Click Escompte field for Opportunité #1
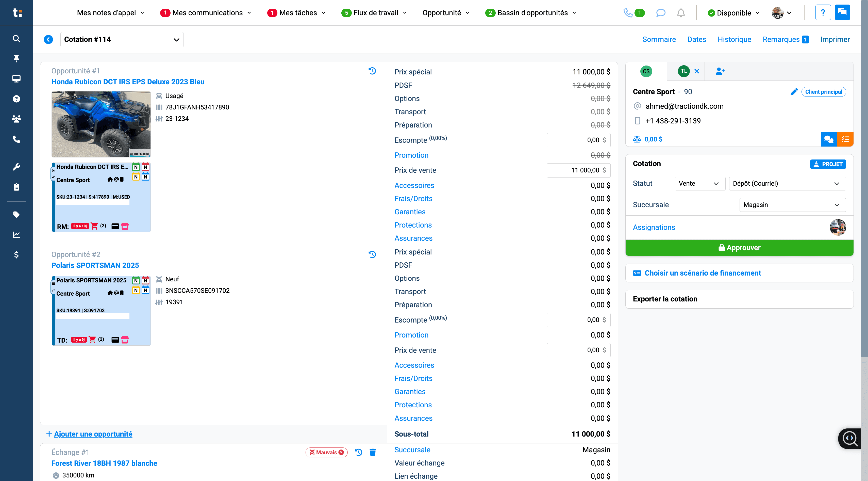The width and height of the screenshot is (868, 481). coord(578,140)
